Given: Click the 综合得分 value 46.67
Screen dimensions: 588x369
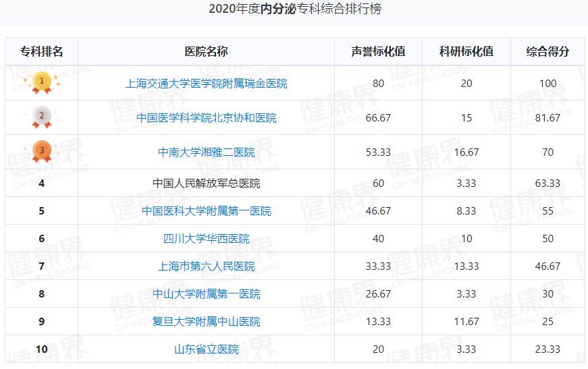Looking at the screenshot, I should (x=548, y=266).
